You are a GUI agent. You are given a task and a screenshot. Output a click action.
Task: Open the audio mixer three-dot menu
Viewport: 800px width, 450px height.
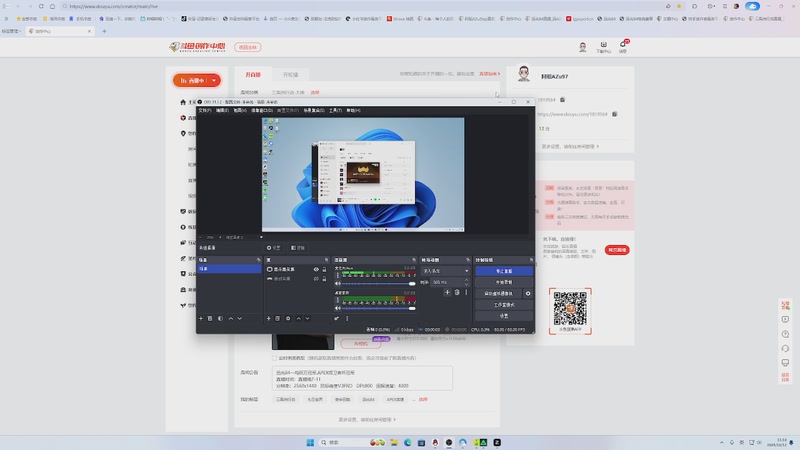347,318
